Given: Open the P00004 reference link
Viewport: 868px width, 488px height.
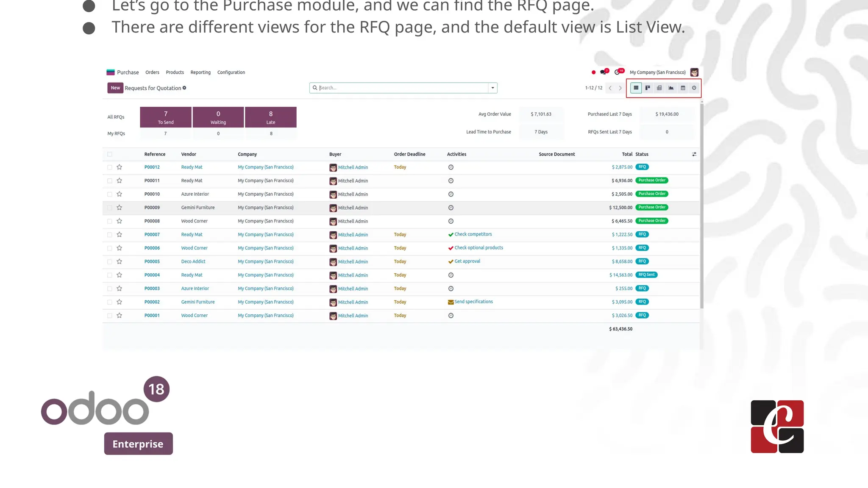Looking at the screenshot, I should (x=152, y=275).
